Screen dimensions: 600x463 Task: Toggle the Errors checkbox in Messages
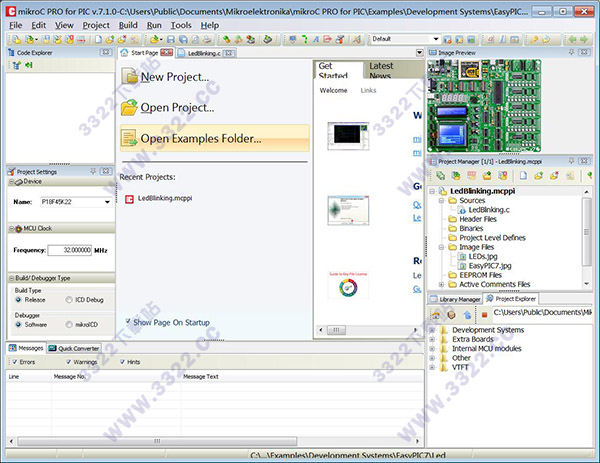pos(15,362)
